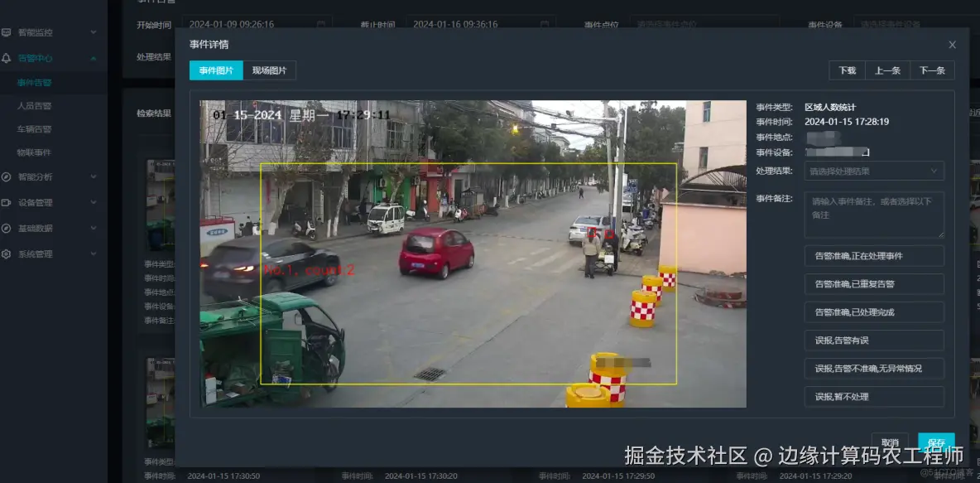Screen dimensions: 980x483
Task: Click the calendar icon beside 开始时间
Action: pyautogui.click(x=319, y=24)
